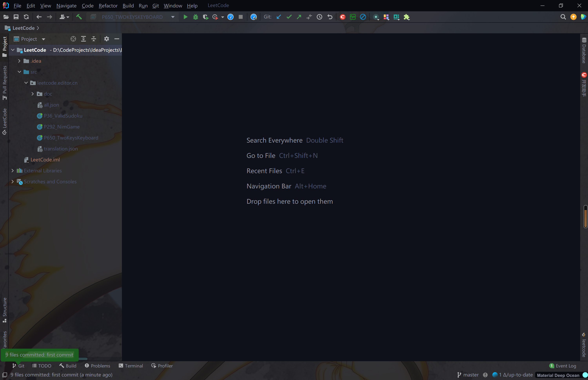Click the red C plugin icon in toolbar
The height and width of the screenshot is (380, 588).
[x=342, y=17]
